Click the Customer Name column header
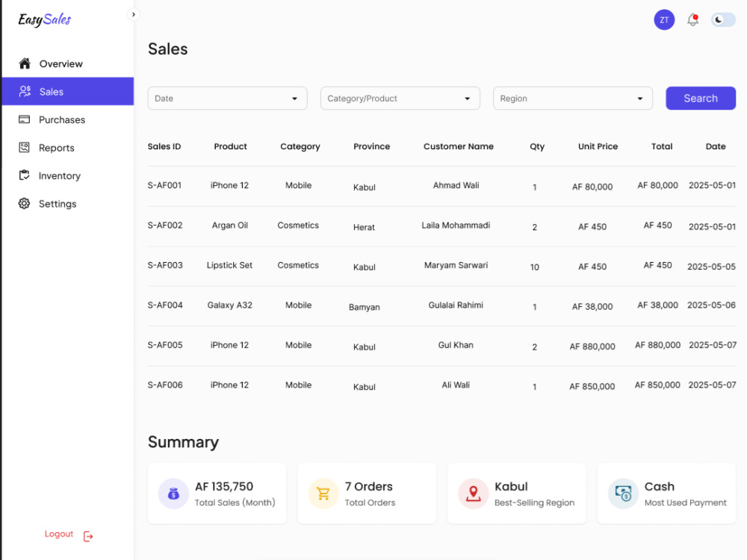This screenshot has height=560, width=747. pyautogui.click(x=459, y=146)
